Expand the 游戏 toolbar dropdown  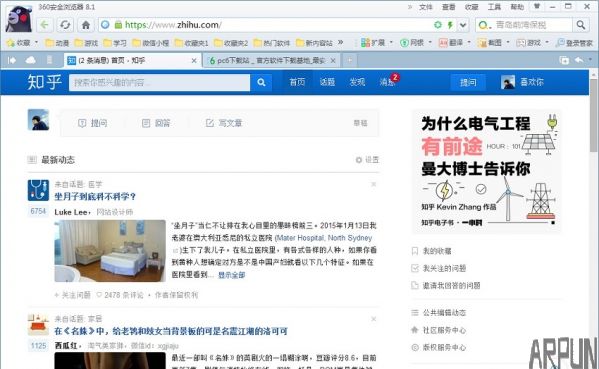tap(547, 42)
